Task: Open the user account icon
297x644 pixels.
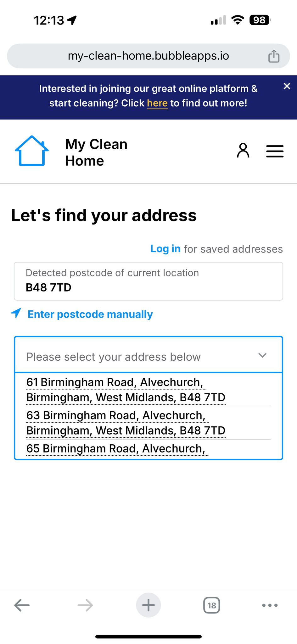Action: (243, 150)
